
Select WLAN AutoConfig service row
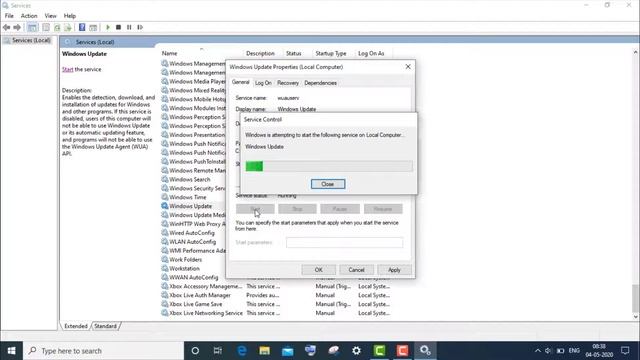pos(193,242)
